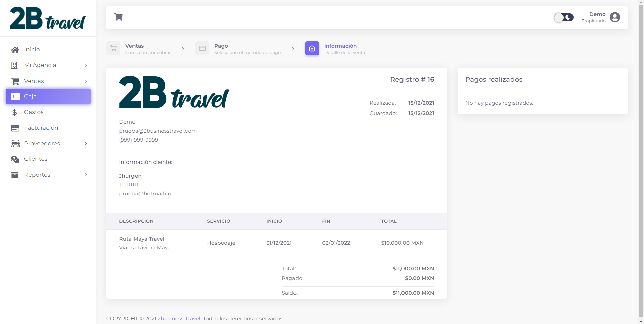Open Mi Agencia menu item

(x=48, y=65)
